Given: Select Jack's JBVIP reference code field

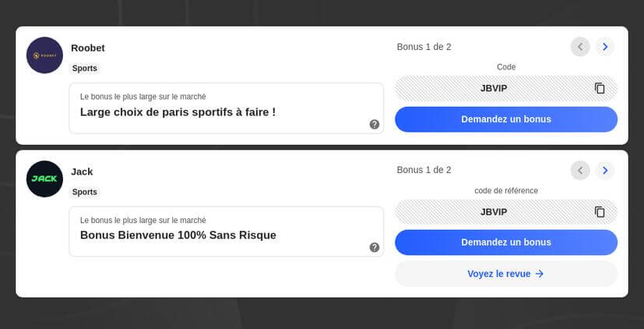Looking at the screenshot, I should coord(506,212).
